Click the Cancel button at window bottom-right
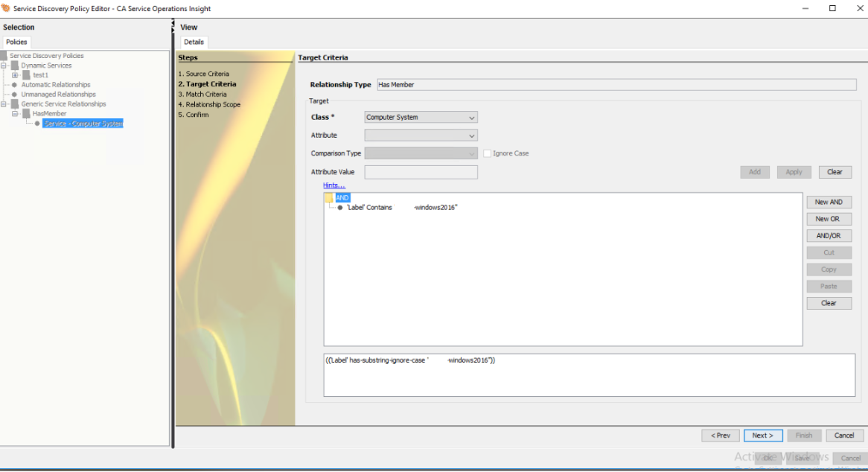The image size is (868, 472). (850, 458)
